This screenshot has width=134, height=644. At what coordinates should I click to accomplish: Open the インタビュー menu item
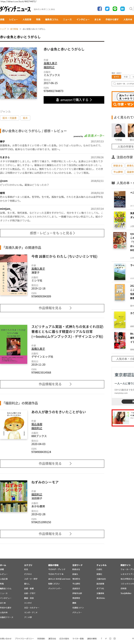pyautogui.click(x=83, y=19)
